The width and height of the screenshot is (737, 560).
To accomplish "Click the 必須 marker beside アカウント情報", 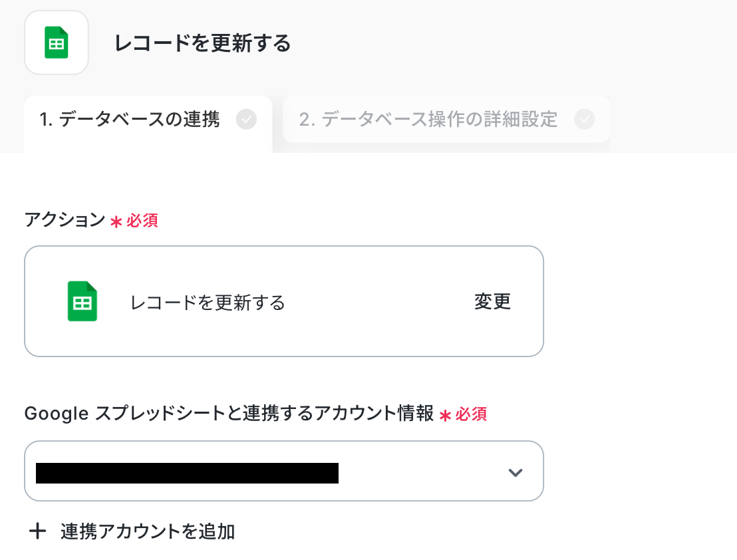I will click(x=471, y=414).
